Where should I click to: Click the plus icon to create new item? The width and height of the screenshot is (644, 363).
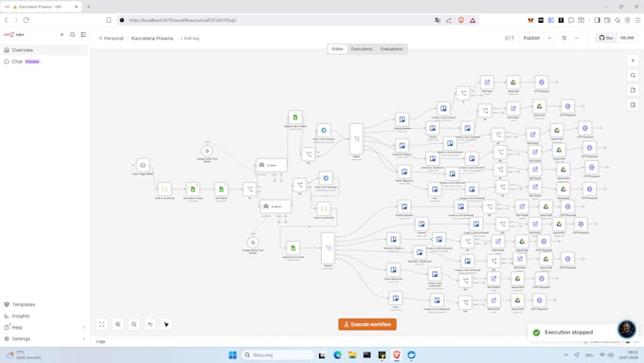point(62,34)
